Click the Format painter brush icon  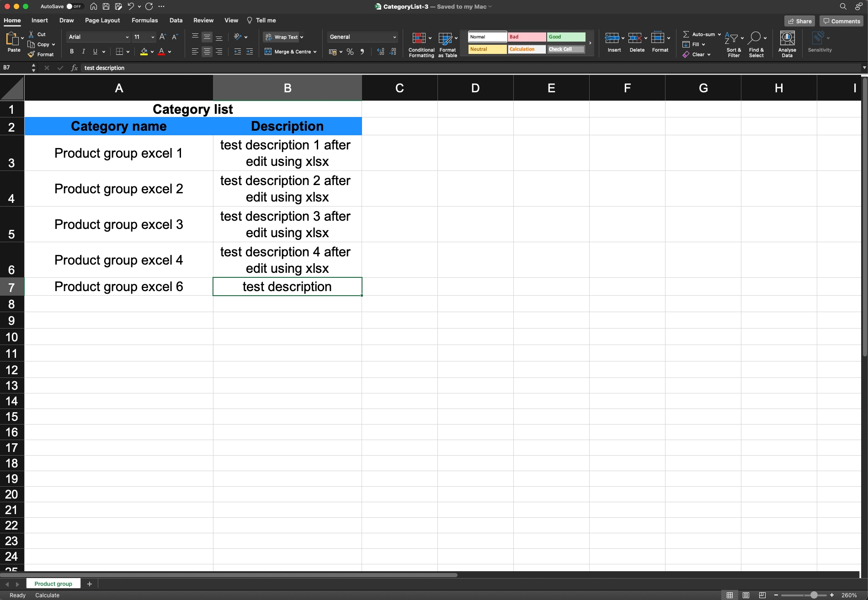click(31, 54)
